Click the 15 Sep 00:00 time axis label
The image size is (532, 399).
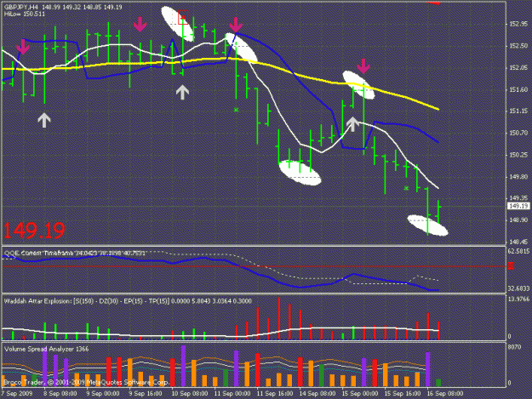click(x=360, y=394)
